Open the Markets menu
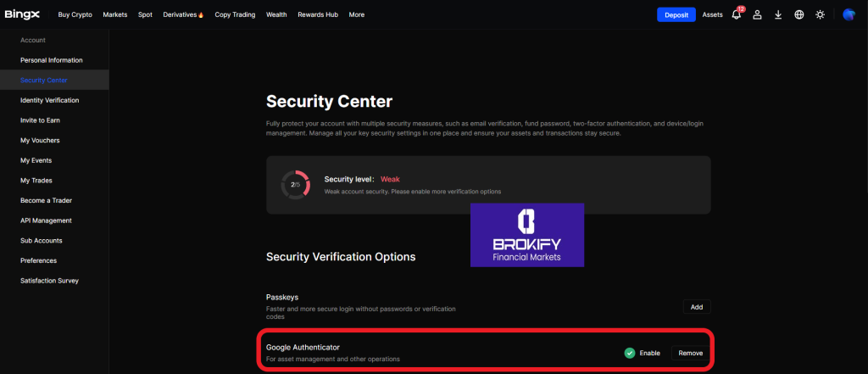The image size is (868, 374). coord(115,15)
